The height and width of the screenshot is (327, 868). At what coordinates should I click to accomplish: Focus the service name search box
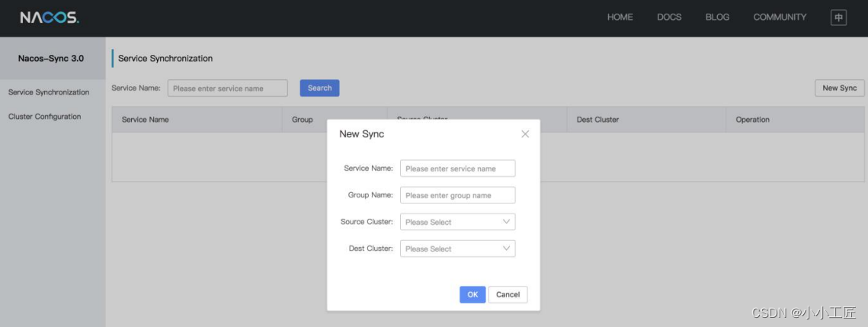coord(227,88)
